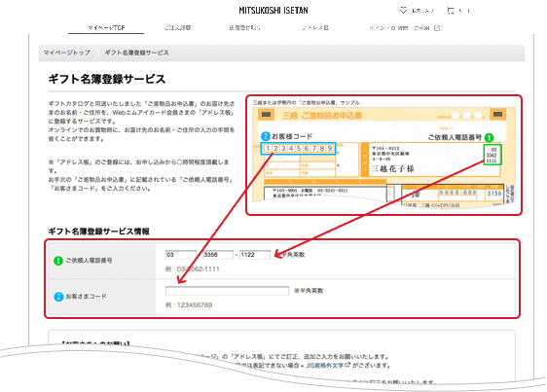
Task: Focus the phone number field containing 03
Action: (181, 255)
